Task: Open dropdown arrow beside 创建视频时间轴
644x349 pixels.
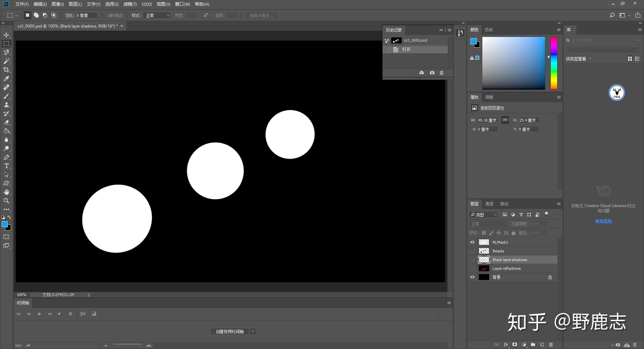Action: pos(253,332)
